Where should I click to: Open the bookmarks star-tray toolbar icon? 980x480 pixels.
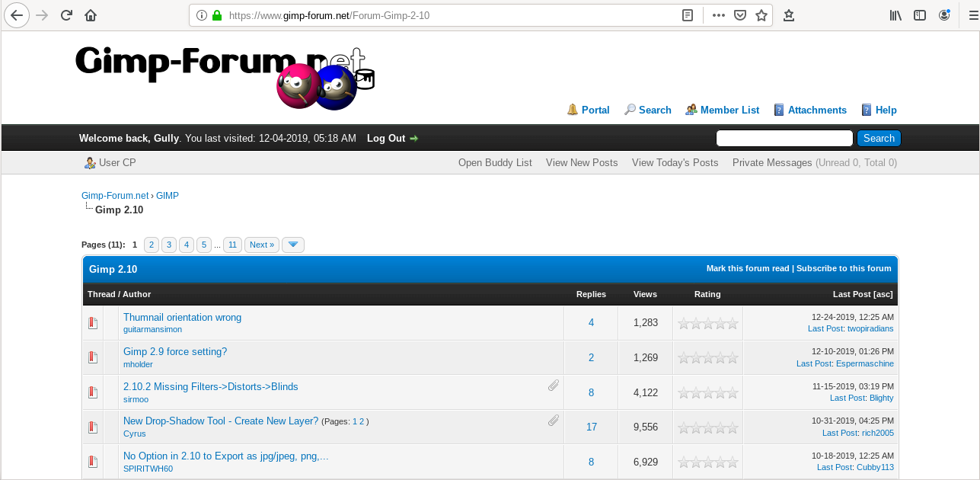coord(789,15)
